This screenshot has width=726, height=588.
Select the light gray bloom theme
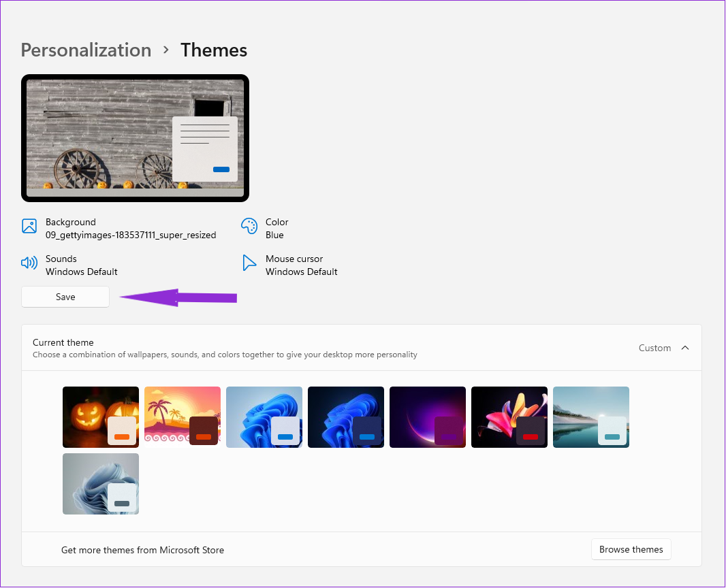coord(100,483)
